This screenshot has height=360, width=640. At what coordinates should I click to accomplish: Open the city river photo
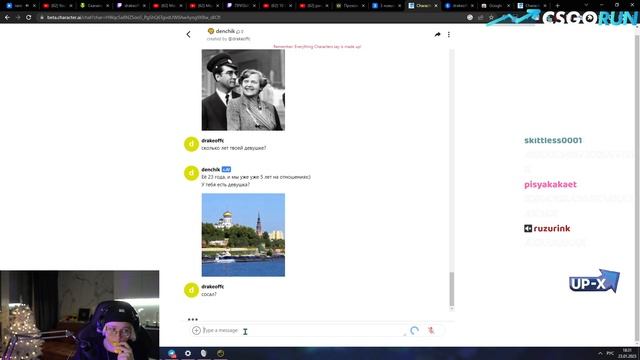tap(243, 235)
